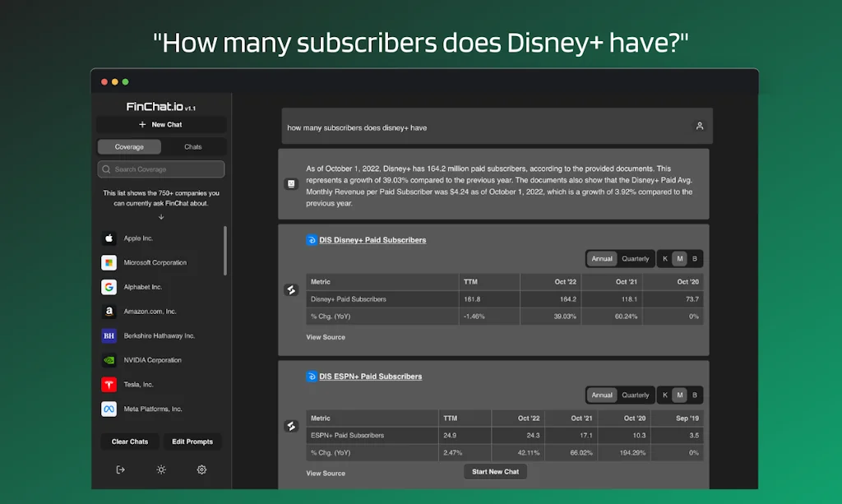Click the Tesla, Inc. logo icon

(109, 384)
